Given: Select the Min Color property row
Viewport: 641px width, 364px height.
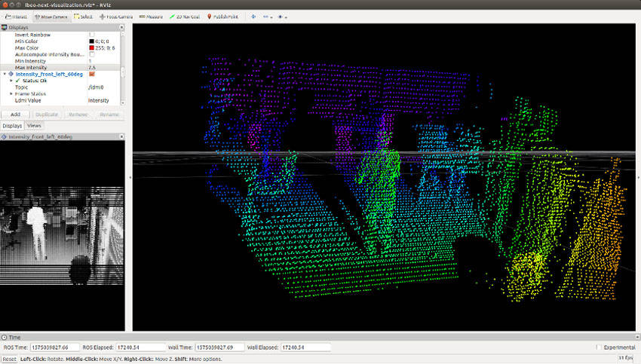Looking at the screenshot, I should (60, 41).
